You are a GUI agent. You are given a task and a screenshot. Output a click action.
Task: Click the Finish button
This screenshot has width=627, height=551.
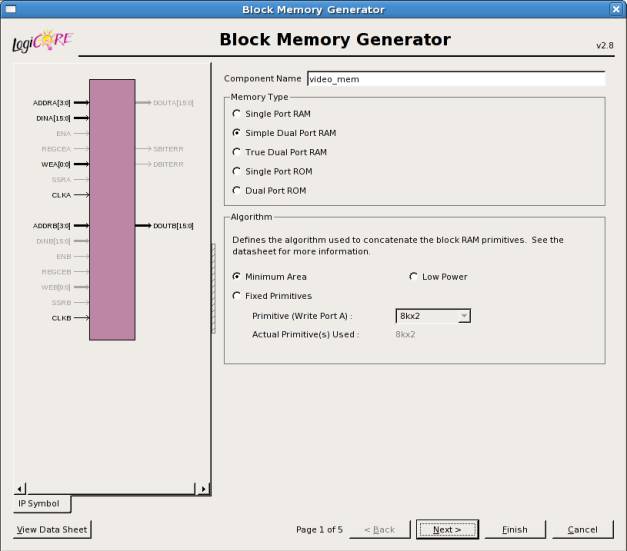515,529
